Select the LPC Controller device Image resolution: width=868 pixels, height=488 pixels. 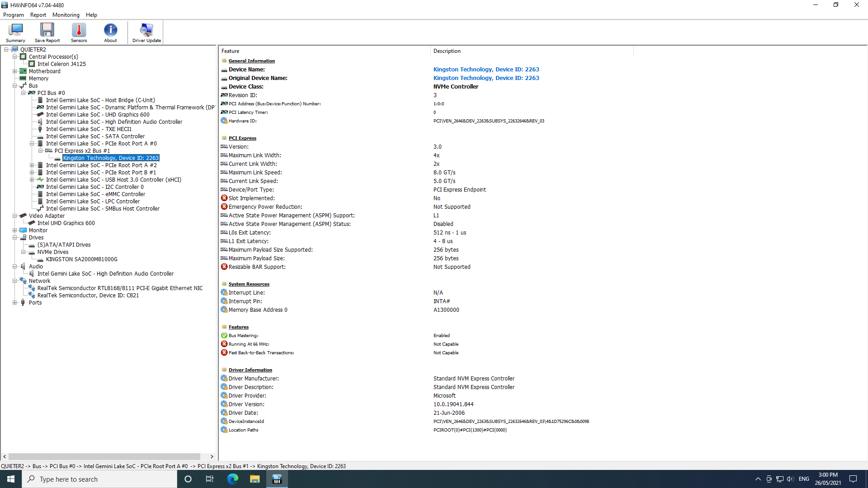[93, 202]
